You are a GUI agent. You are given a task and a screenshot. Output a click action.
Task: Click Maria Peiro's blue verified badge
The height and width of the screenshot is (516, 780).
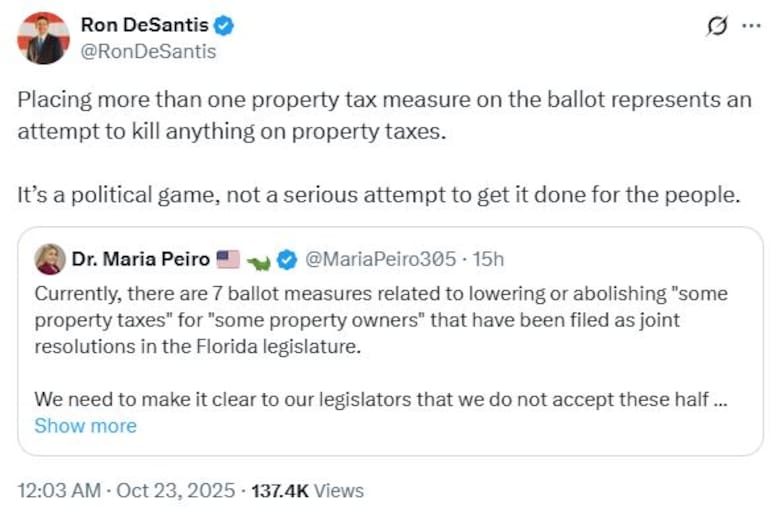tap(287, 260)
